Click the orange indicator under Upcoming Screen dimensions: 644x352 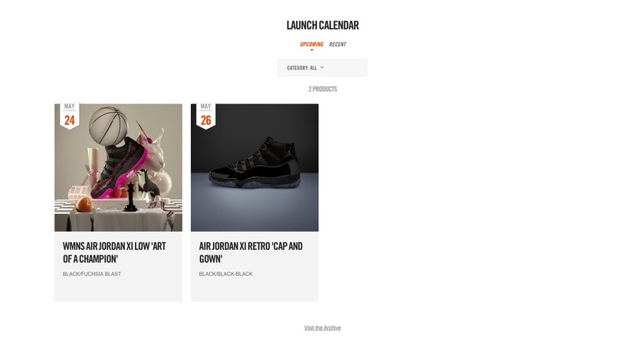312,50
